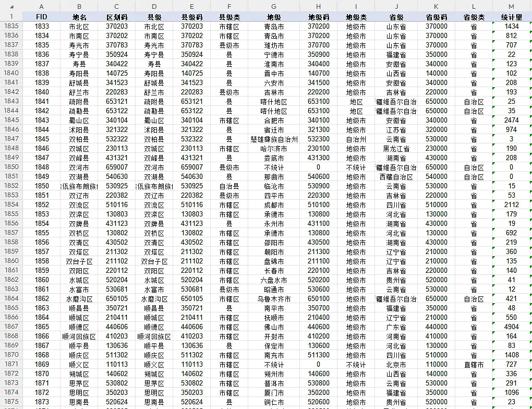Select code cell 532300 in column H

point(318,139)
